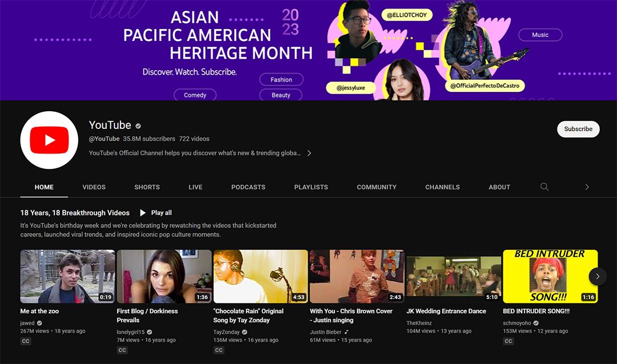The height and width of the screenshot is (364, 617).
Task: Open the schmoyoho channel name
Action: pos(517,323)
